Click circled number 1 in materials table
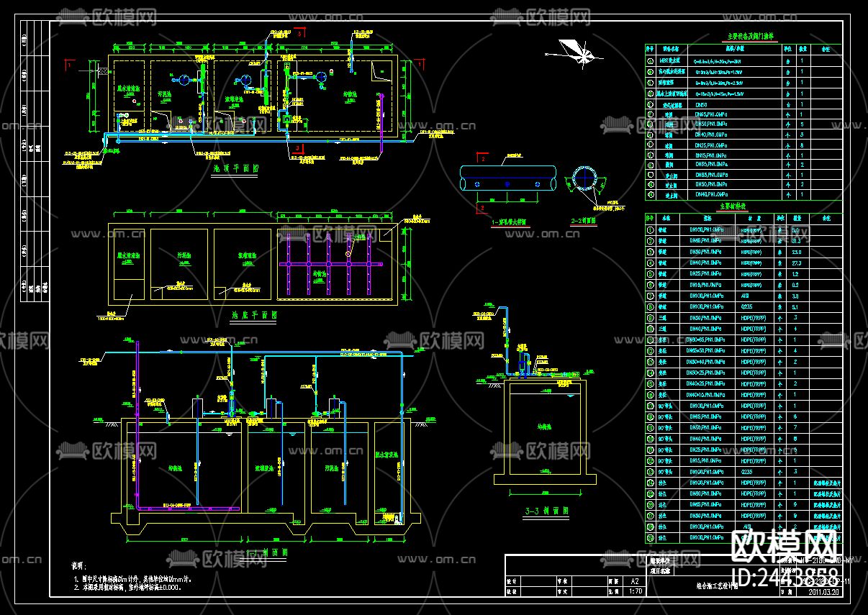 click(650, 230)
